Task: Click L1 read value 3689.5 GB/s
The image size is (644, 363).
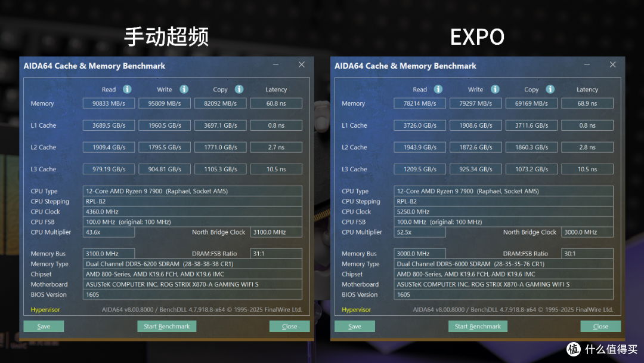Action: [x=109, y=125]
